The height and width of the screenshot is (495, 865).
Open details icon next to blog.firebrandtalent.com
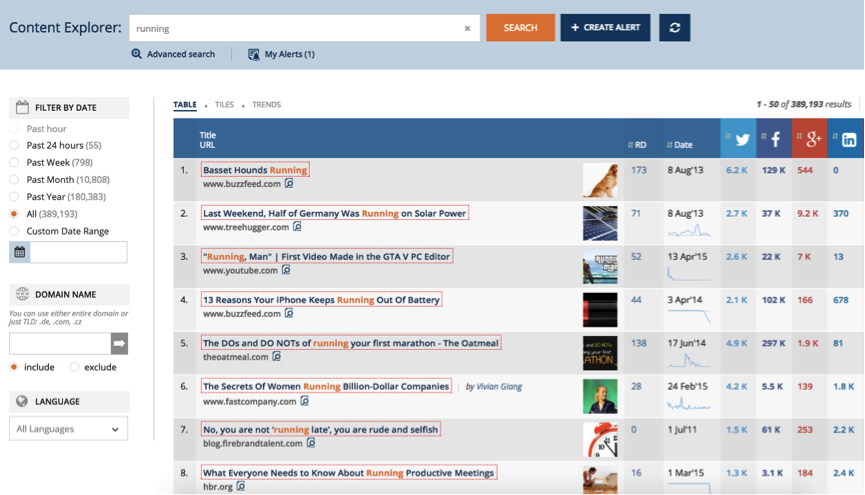(311, 443)
